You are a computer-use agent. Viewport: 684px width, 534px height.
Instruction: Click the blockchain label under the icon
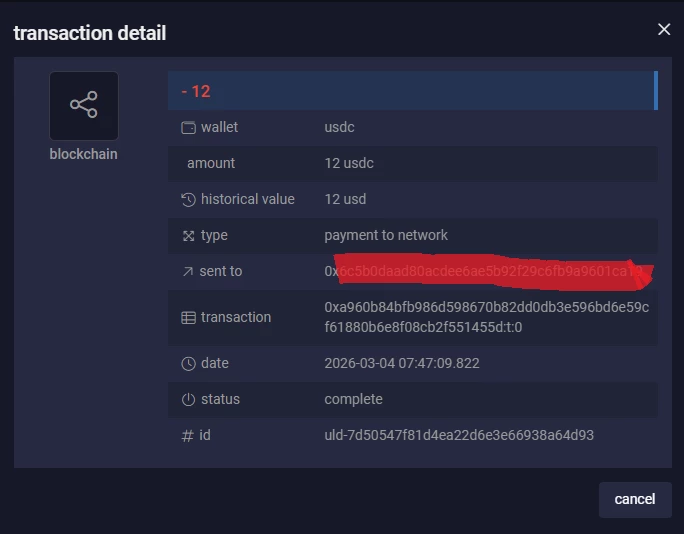(x=83, y=154)
